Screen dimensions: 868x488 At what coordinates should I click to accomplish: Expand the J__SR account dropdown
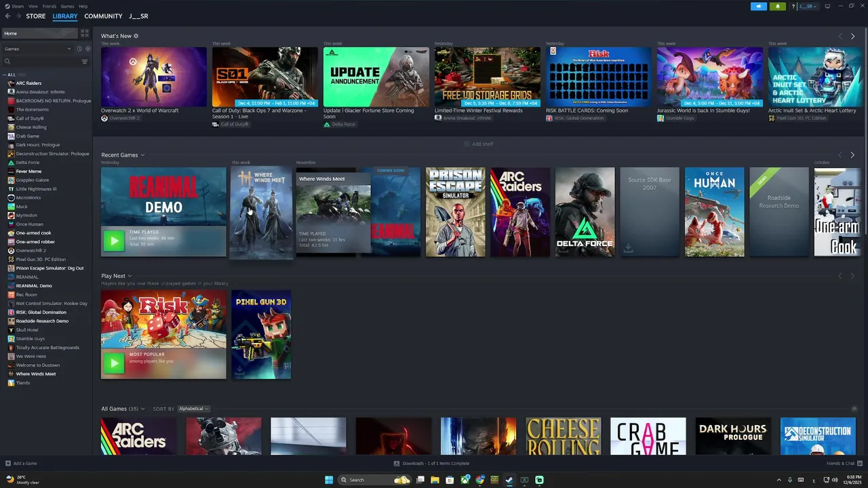[808, 6]
